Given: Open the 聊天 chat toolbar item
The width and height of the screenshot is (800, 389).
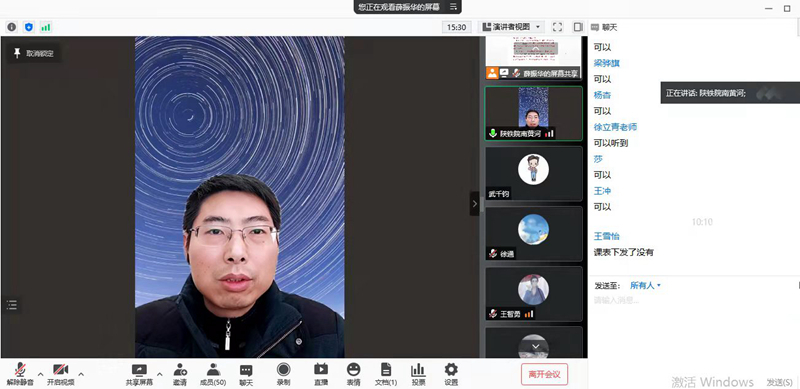Looking at the screenshot, I should point(246,375).
